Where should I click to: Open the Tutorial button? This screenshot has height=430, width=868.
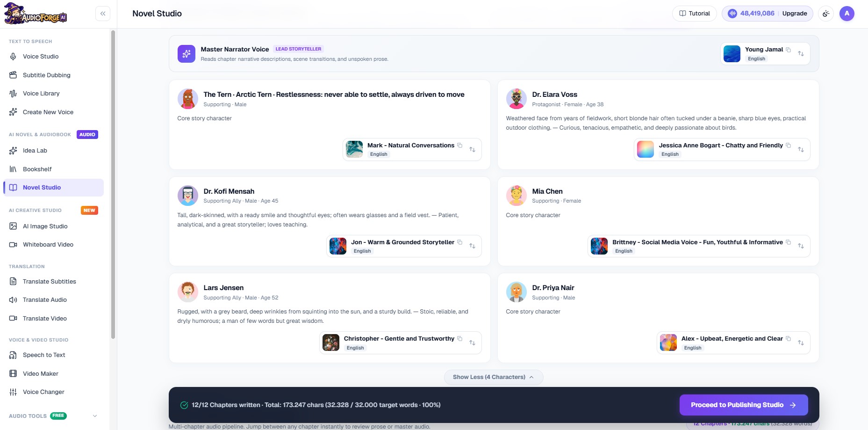(695, 14)
